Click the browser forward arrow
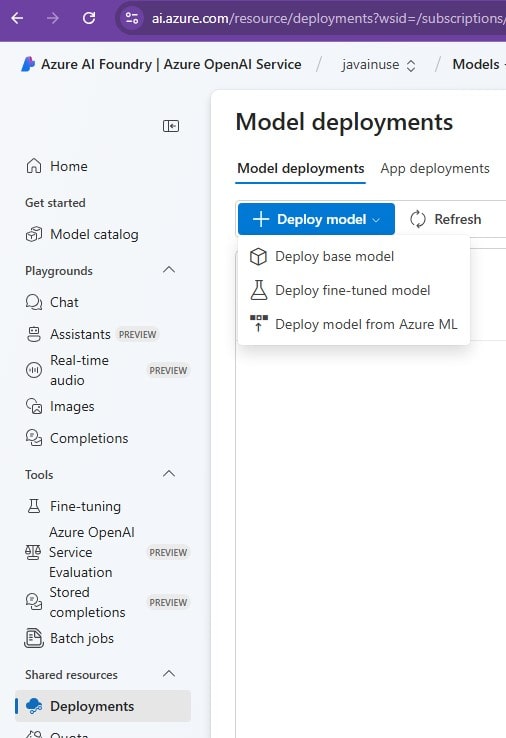 [x=53, y=18]
